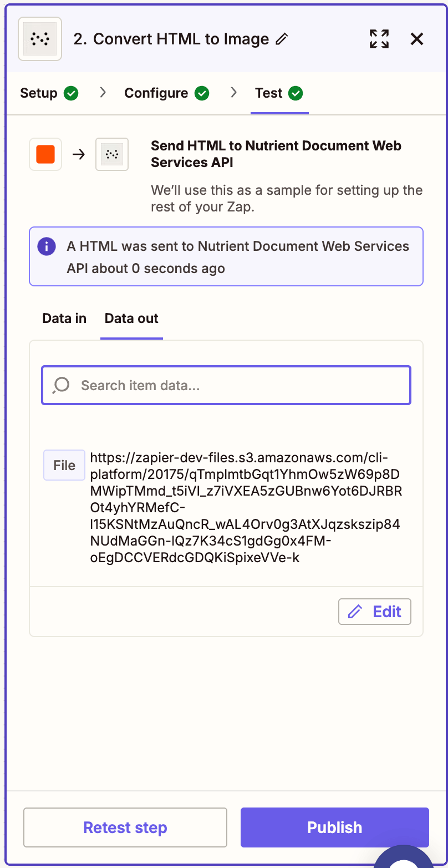This screenshot has height=868, width=448.
Task: Expand the step panel to fullscreen
Action: click(x=379, y=39)
